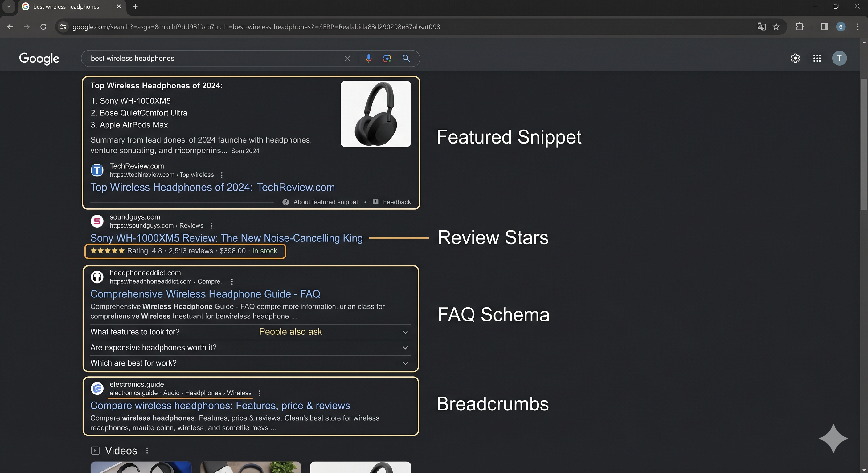The width and height of the screenshot is (868, 473).
Task: Start voice search with the microphone icon
Action: pyautogui.click(x=369, y=58)
